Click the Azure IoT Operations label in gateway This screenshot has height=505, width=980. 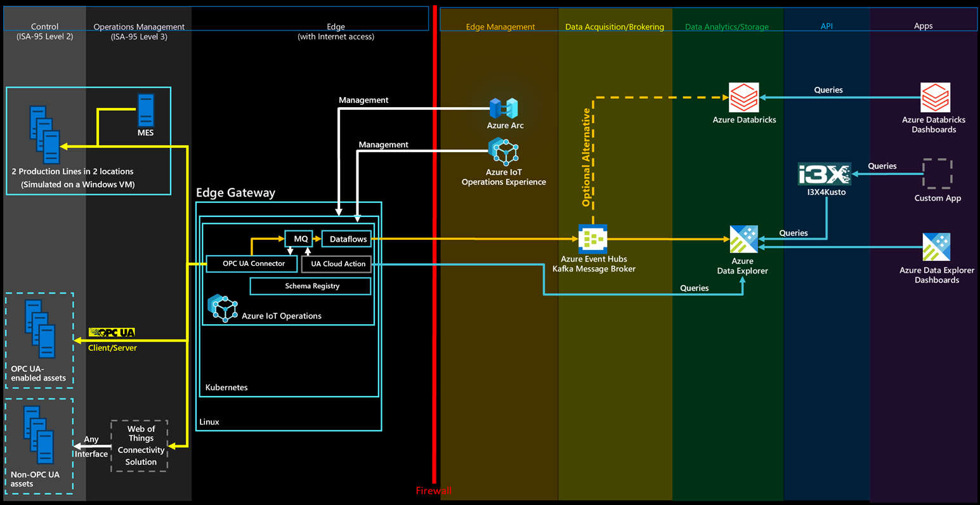[x=282, y=316]
